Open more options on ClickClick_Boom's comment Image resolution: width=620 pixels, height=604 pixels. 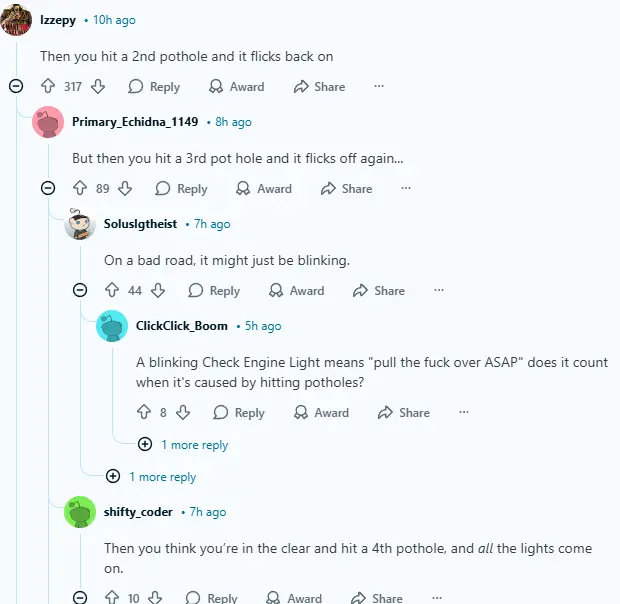463,413
